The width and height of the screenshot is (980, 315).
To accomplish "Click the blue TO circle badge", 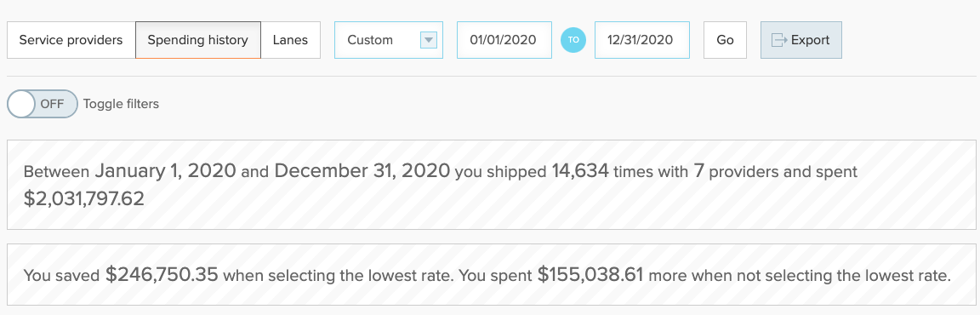I will 573,40.
